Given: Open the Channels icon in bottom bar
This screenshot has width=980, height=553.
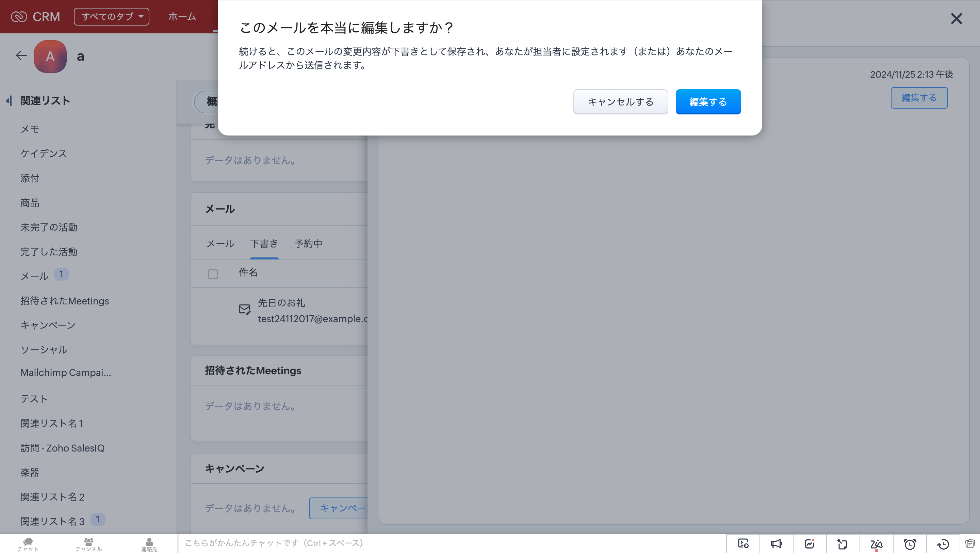Looking at the screenshot, I should (x=88, y=544).
